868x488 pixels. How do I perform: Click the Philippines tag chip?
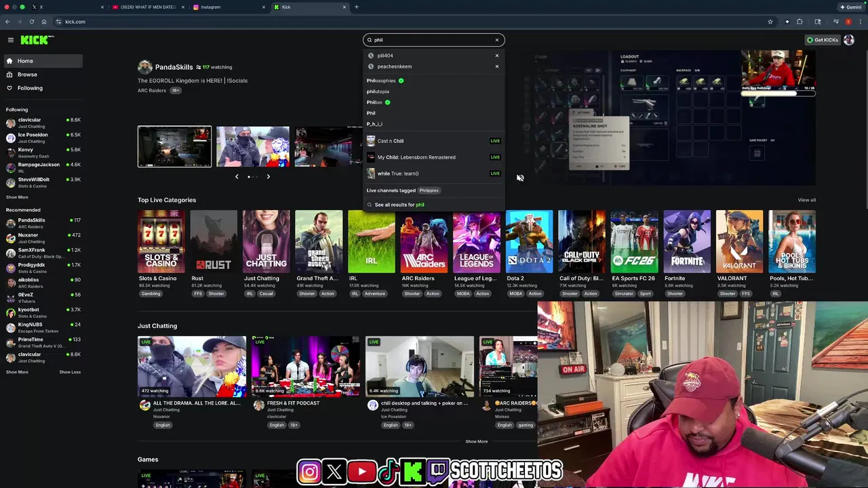pos(429,190)
